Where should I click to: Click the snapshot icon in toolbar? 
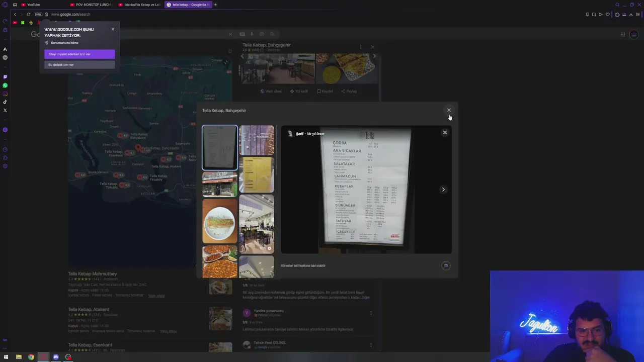(594, 14)
